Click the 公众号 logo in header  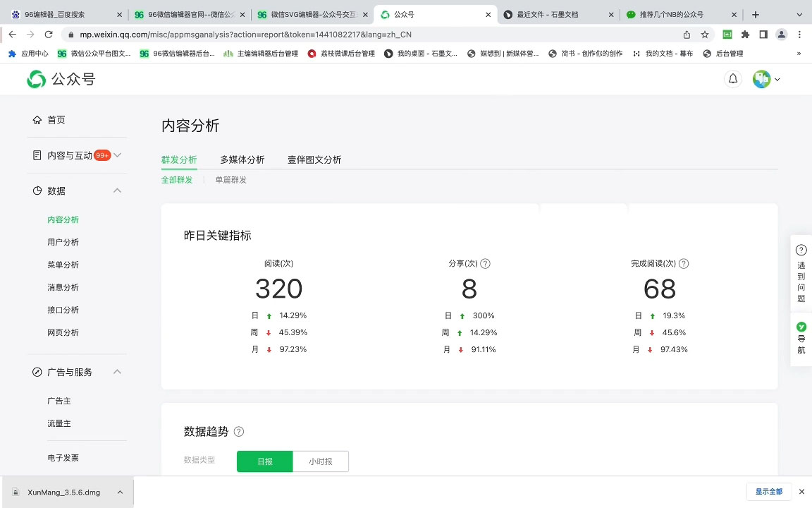point(61,79)
